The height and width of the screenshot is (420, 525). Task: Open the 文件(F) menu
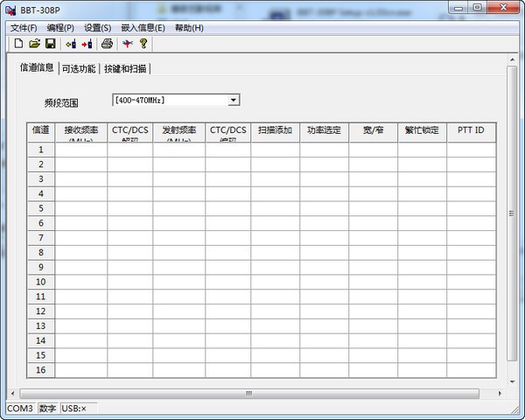[24, 28]
